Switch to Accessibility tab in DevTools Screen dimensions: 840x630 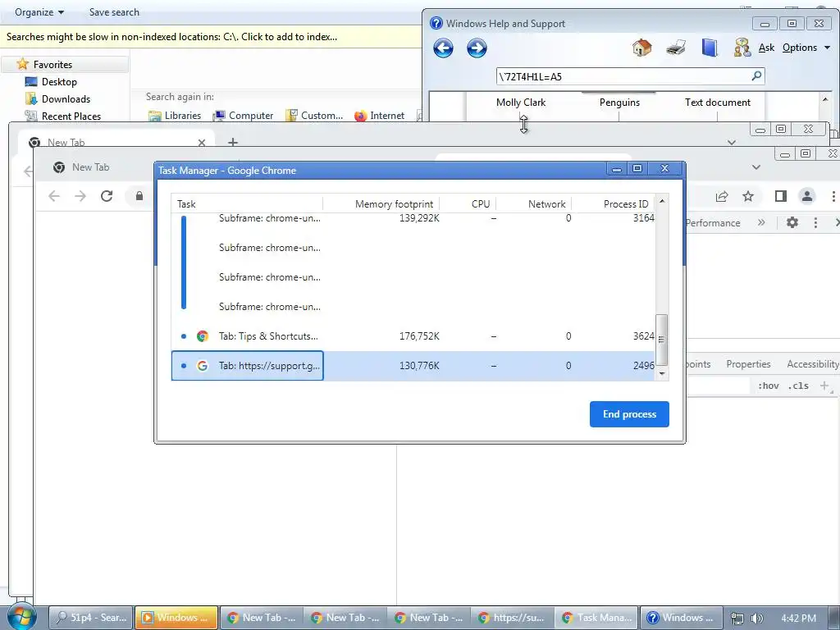[x=813, y=364]
